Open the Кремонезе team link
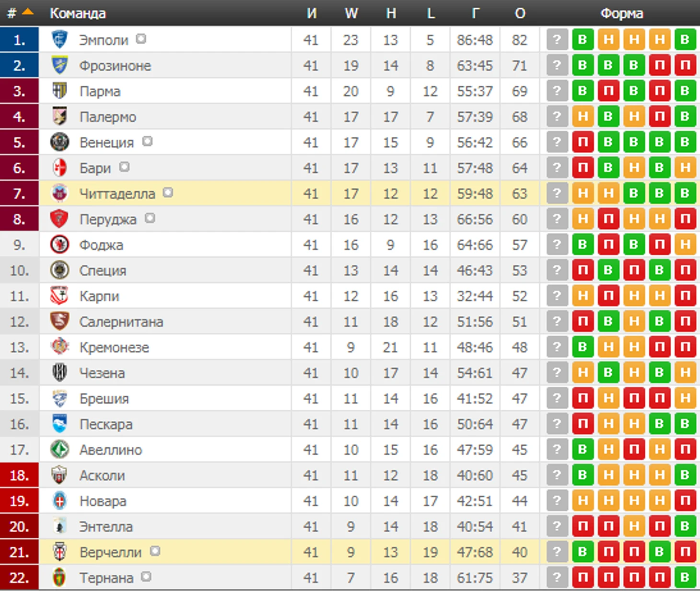 click(114, 347)
